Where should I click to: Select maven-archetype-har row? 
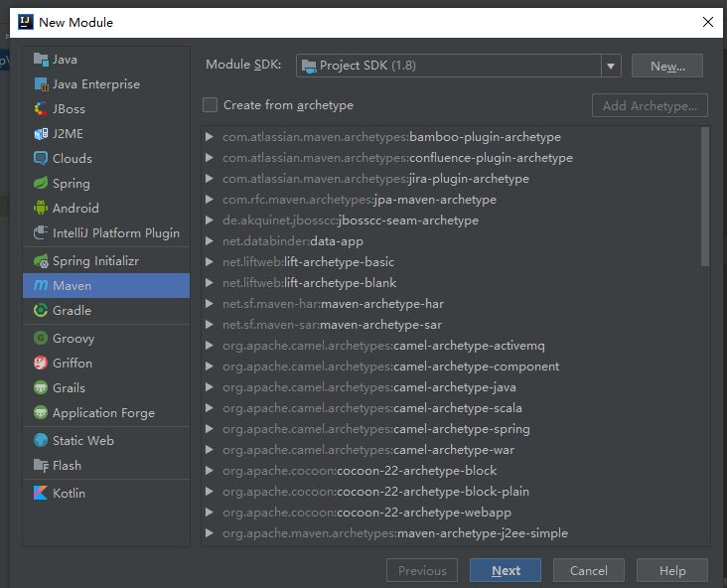tap(451, 304)
